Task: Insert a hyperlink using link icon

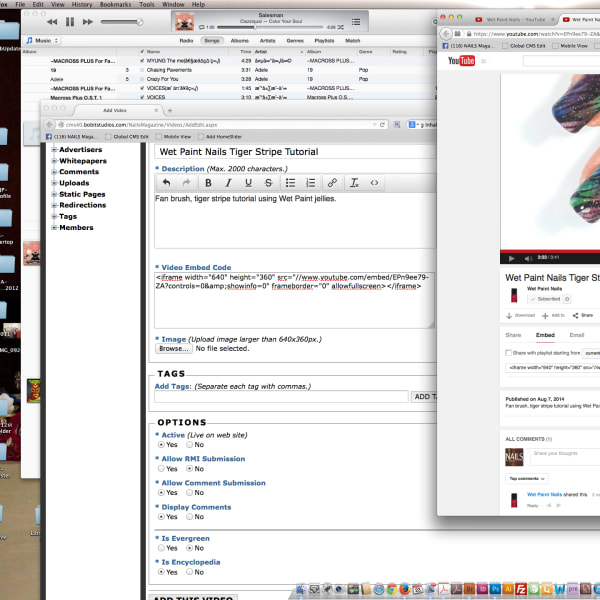Action: (332, 183)
